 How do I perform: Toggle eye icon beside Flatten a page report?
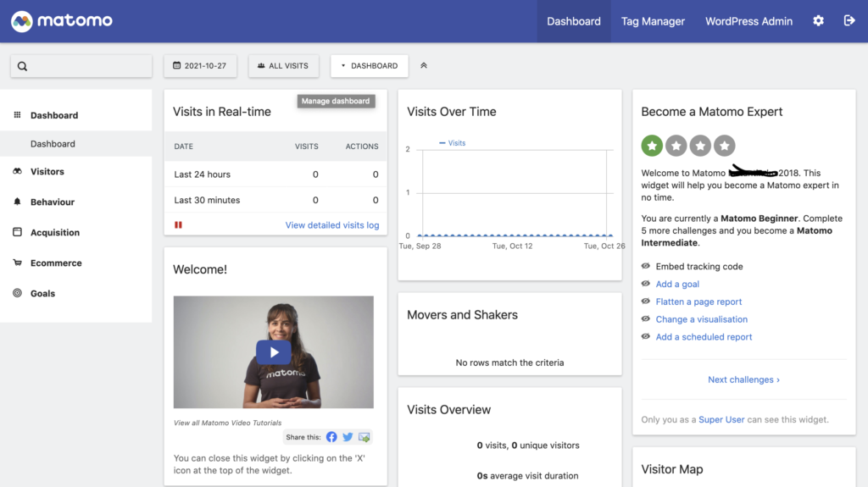(x=645, y=302)
